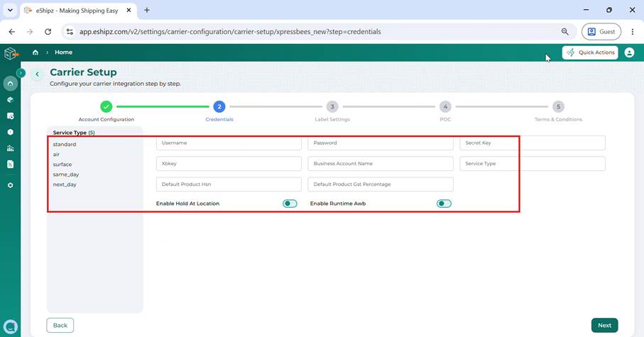The height and width of the screenshot is (337, 644).
Task: Select step 3 Label Settings
Action: click(332, 106)
